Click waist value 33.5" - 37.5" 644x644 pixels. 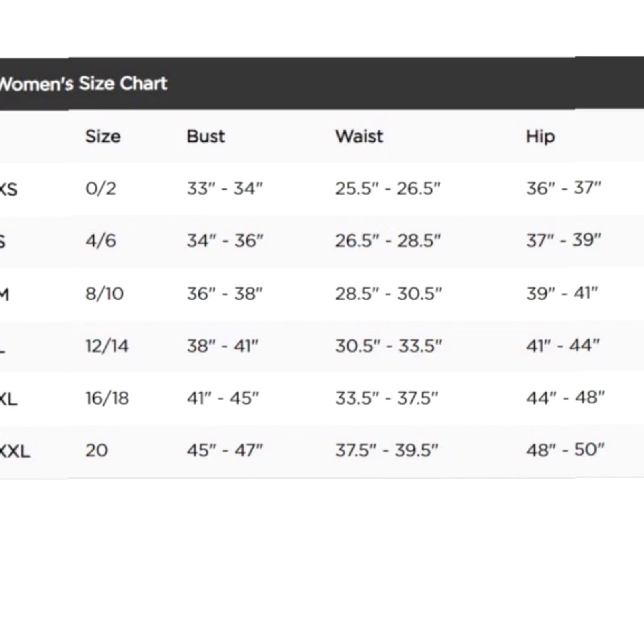point(387,398)
